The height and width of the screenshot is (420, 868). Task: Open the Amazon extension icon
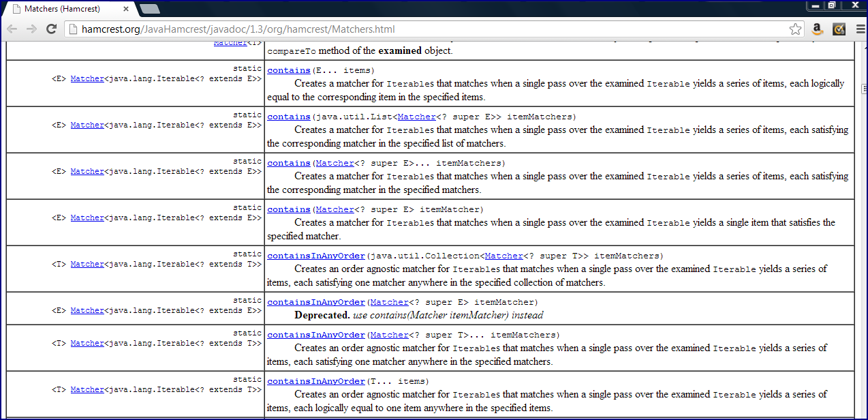[x=818, y=29]
